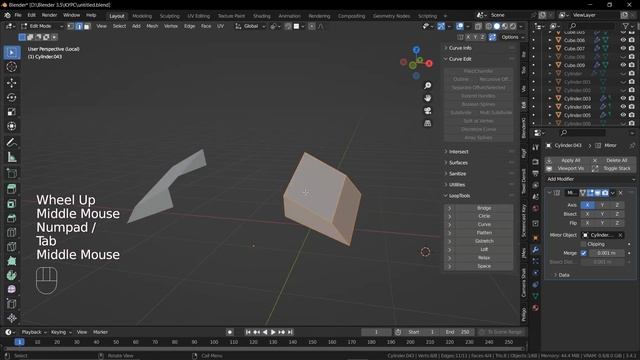Switch orthographic/perspective grid icon
This screenshot has width=640, height=360.
427,123
